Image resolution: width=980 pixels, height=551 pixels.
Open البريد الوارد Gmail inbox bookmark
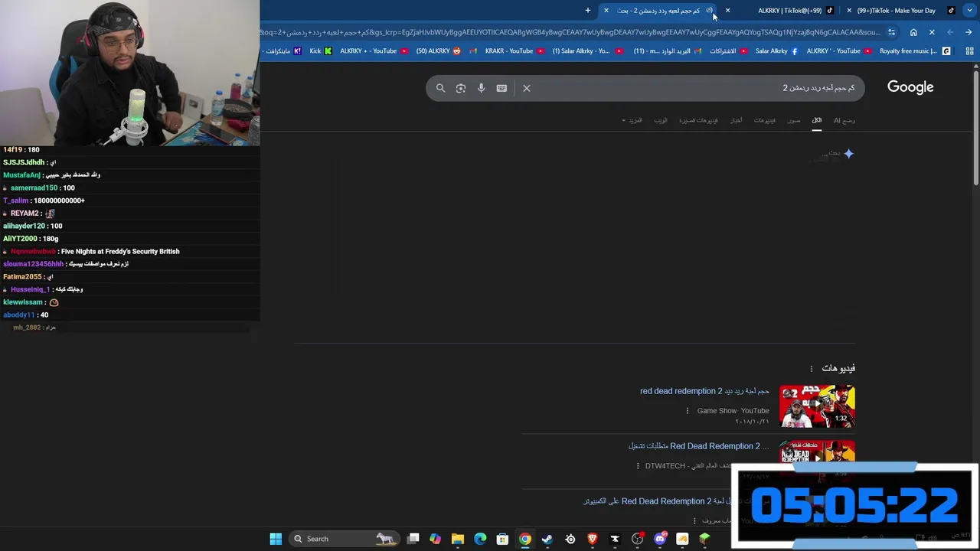(x=668, y=51)
